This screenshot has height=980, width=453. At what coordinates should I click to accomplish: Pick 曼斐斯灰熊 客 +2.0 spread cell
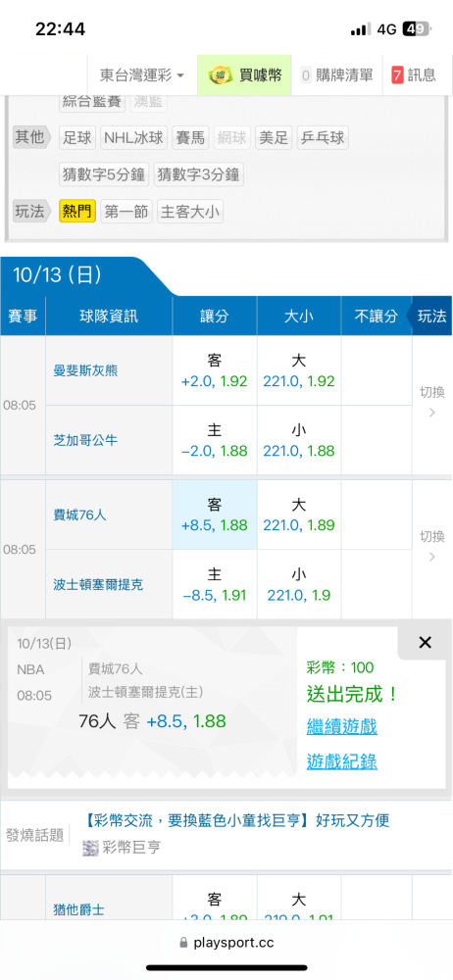215,370
